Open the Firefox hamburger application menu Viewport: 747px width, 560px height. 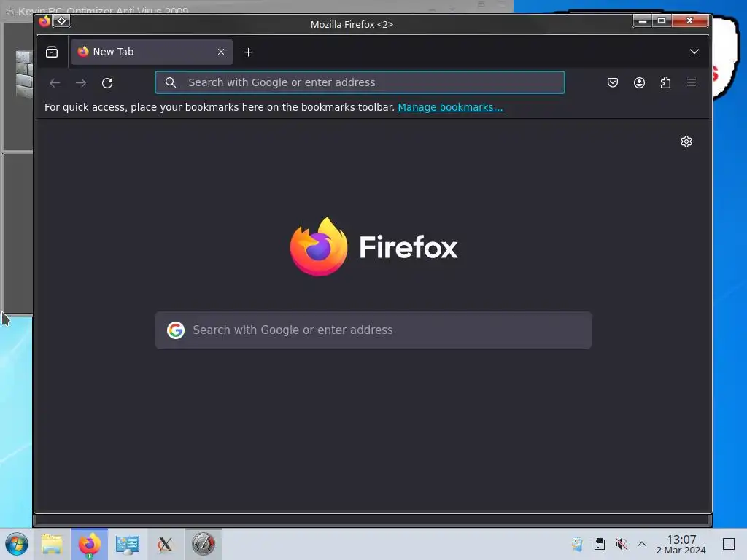coord(692,82)
